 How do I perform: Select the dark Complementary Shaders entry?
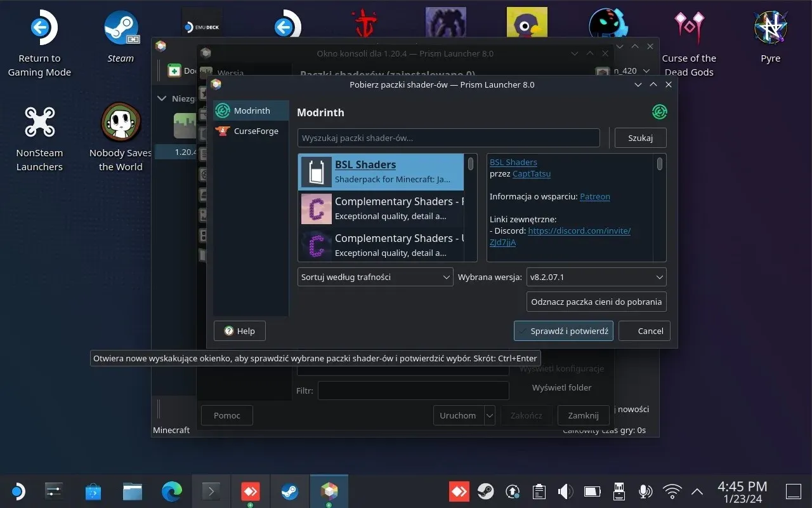pos(381,245)
